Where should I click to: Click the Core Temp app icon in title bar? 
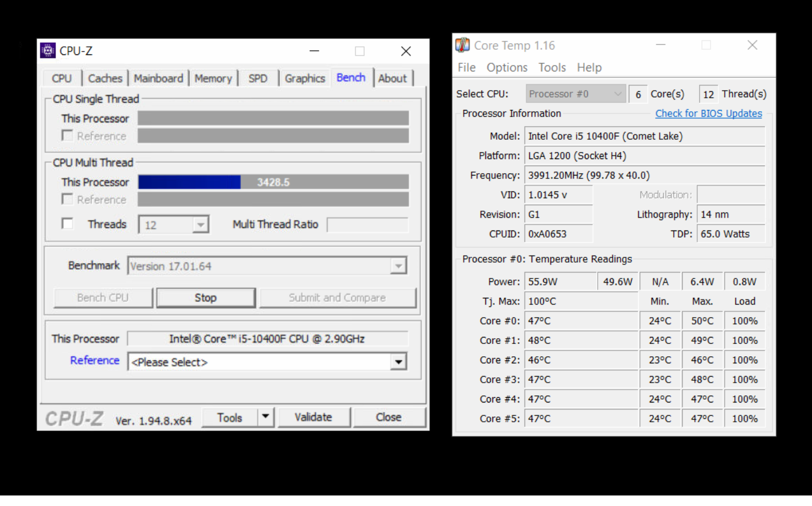462,45
